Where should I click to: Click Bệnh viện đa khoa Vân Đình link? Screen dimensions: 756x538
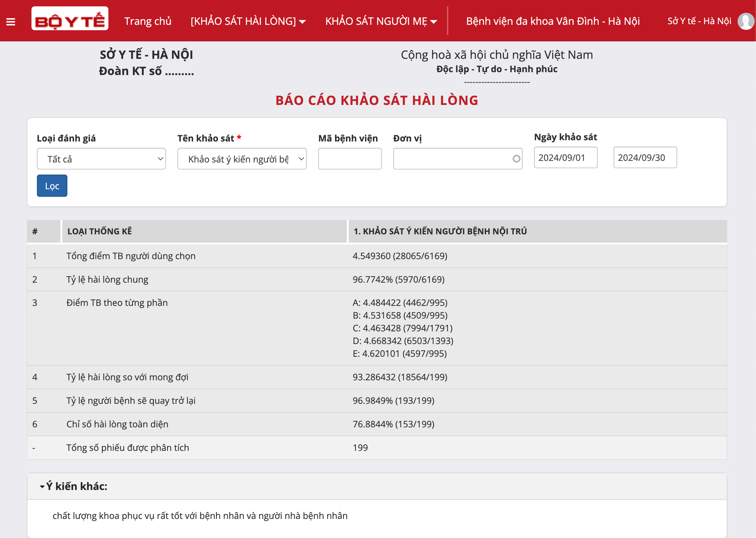click(552, 21)
